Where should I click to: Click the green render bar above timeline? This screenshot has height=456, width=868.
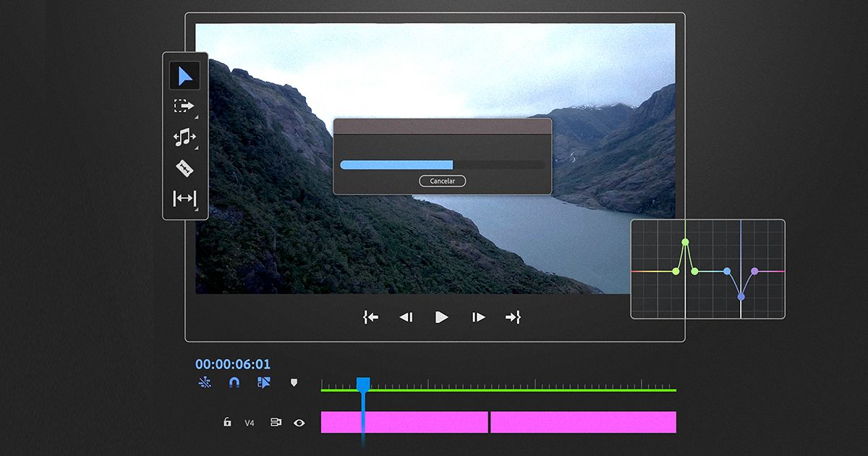[498, 390]
